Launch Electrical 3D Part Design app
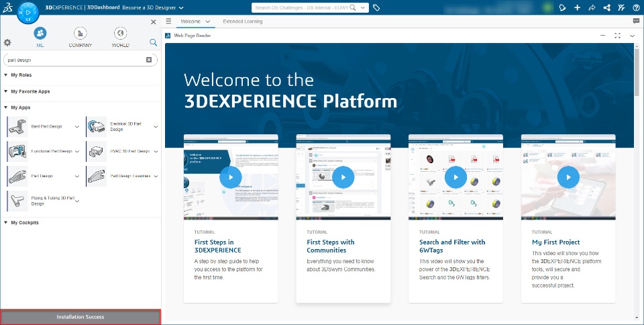 97,126
